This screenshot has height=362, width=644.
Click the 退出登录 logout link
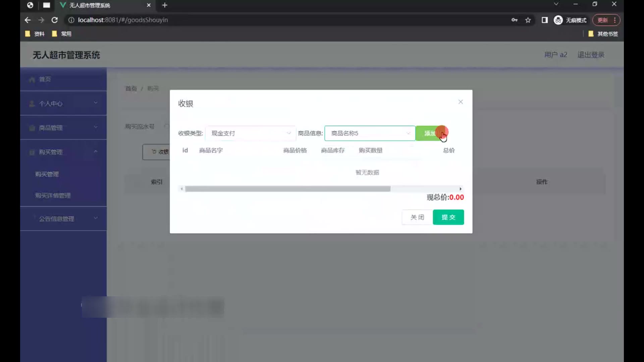coord(591,55)
